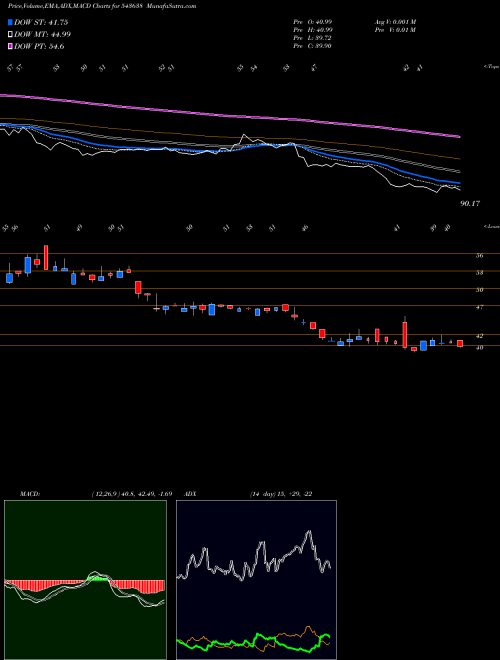Click the 56 price axis label
500x660 pixels.
480,255
